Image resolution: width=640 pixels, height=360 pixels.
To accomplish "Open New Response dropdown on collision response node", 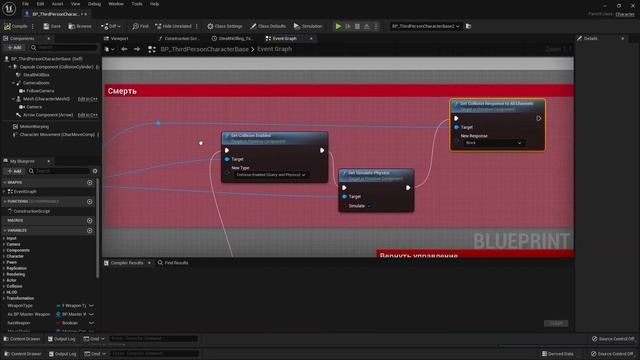I will 494,143.
